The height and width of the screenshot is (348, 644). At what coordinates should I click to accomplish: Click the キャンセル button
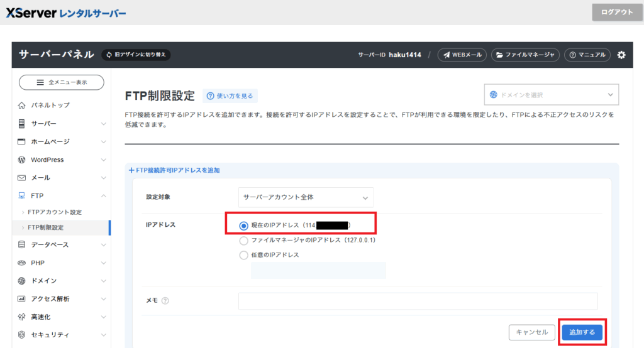point(531,332)
